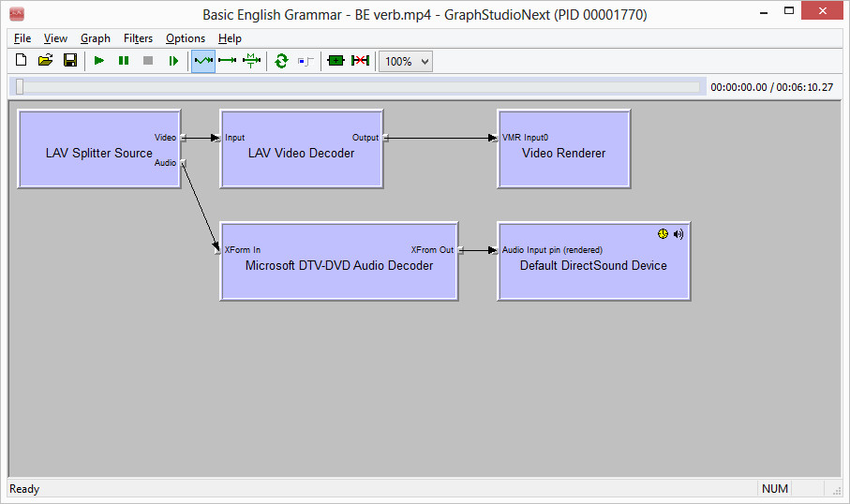Click the seek bar slider thumb

[x=20, y=87]
